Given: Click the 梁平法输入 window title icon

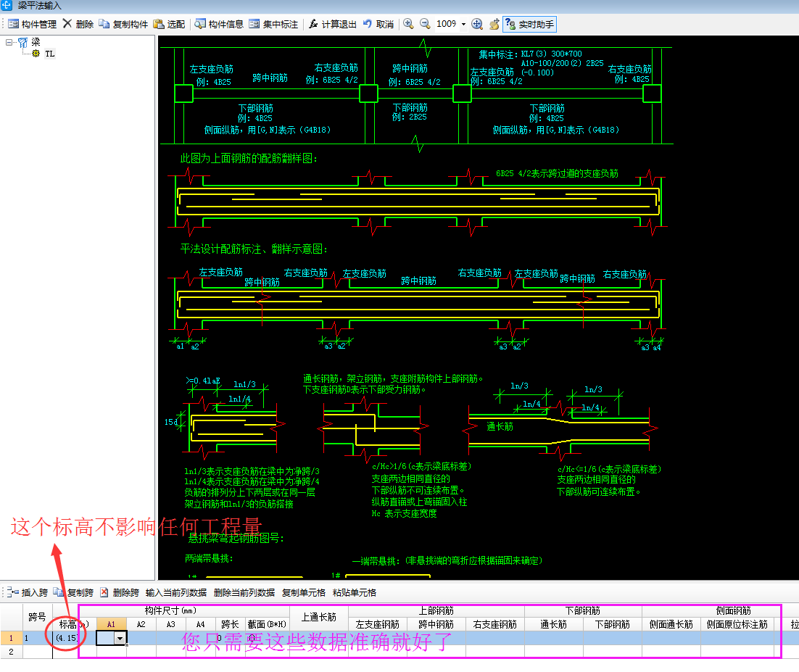Looking at the screenshot, I should (x=6, y=6).
